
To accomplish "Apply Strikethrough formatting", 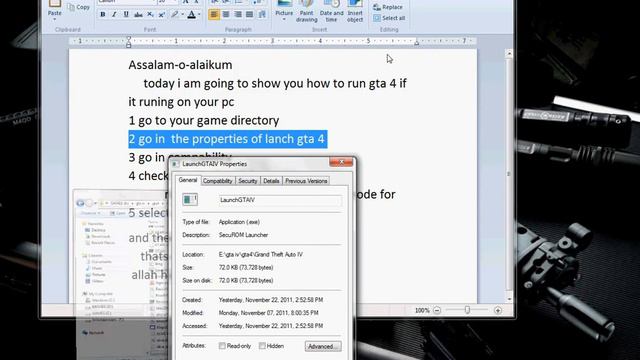I will point(138,15).
